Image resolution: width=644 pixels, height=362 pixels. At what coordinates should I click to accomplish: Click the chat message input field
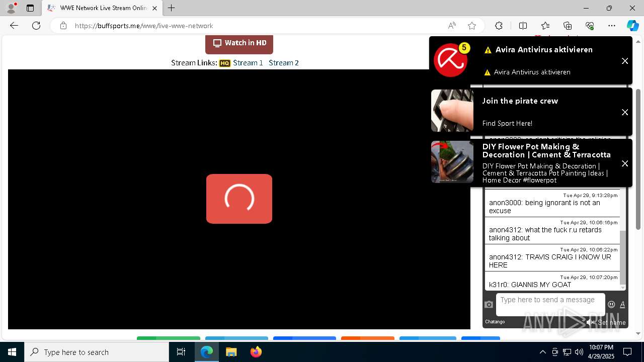point(550,304)
